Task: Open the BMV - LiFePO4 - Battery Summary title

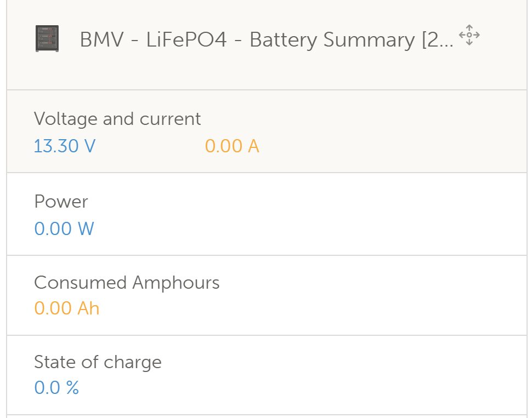Action: [247, 40]
